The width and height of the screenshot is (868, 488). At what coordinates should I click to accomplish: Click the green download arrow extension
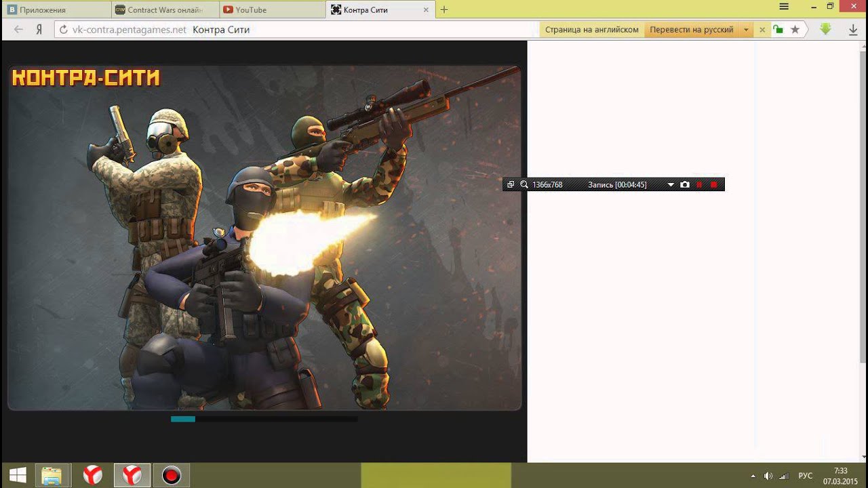825,29
